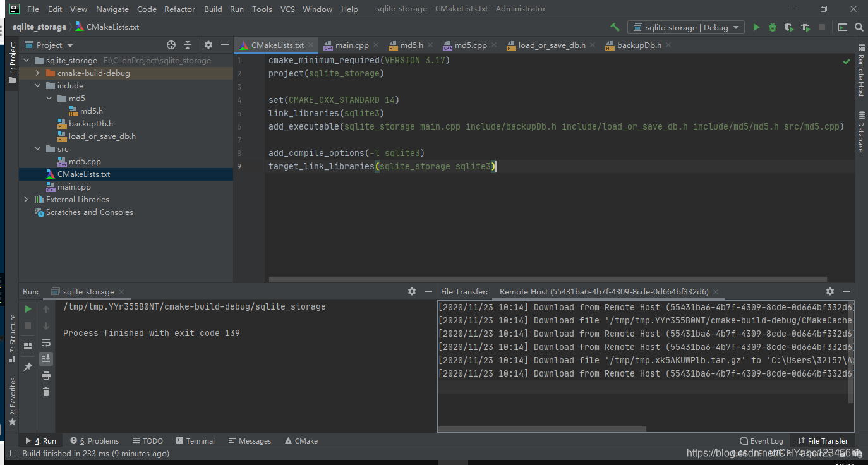Run the sqlite_storage configuration
Screen dimensions: 868x465
pos(756,27)
